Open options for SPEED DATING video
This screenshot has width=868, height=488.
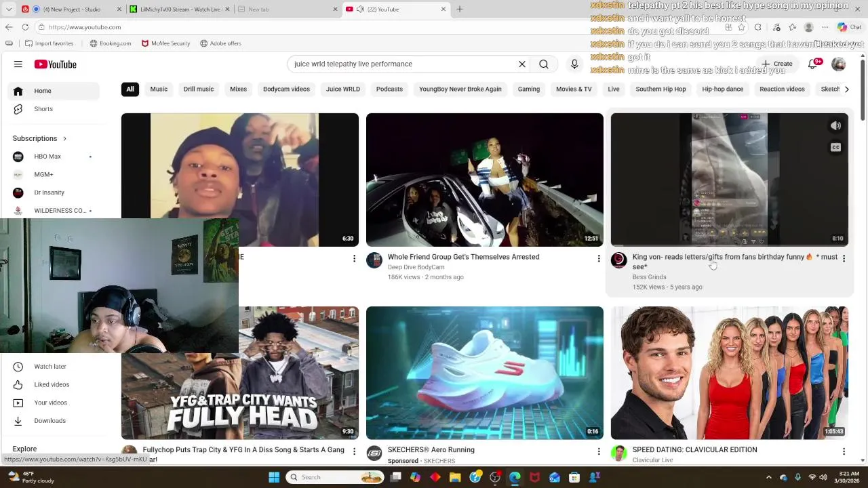point(844,451)
